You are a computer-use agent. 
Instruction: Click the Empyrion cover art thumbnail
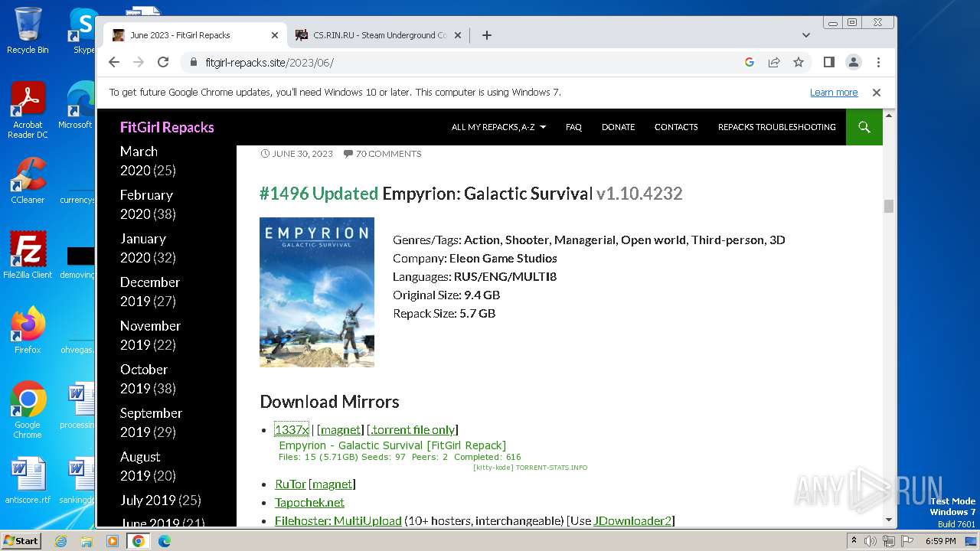coord(317,292)
